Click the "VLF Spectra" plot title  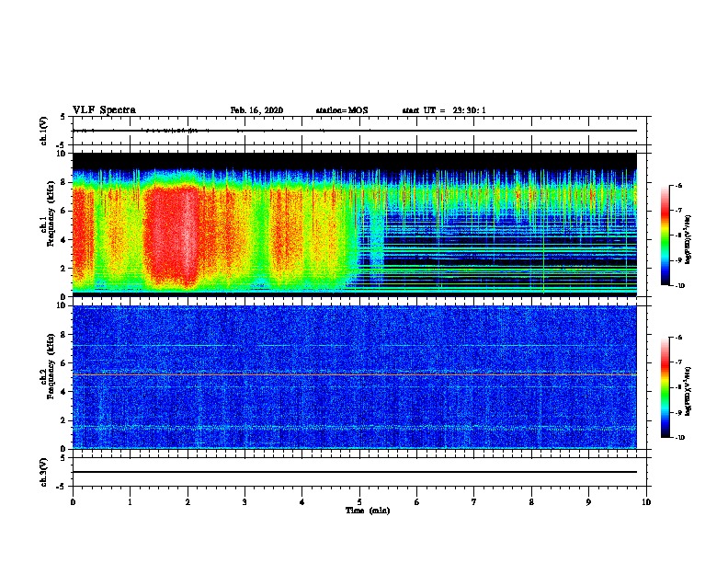[x=104, y=110]
